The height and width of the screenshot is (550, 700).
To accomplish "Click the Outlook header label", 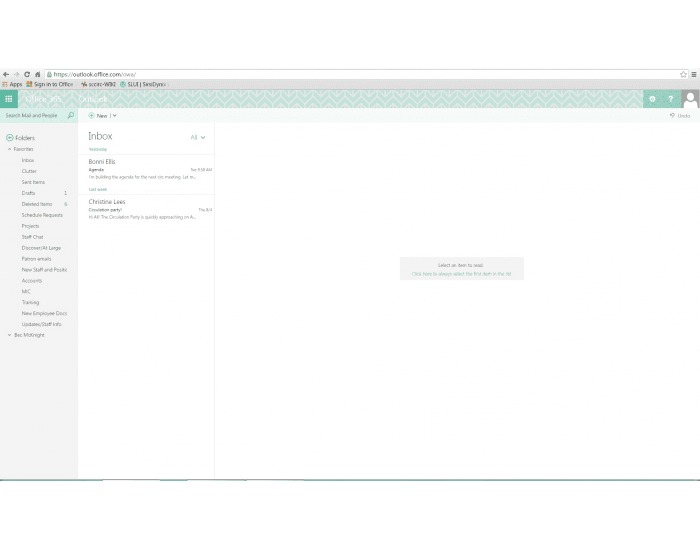I will click(x=93, y=99).
